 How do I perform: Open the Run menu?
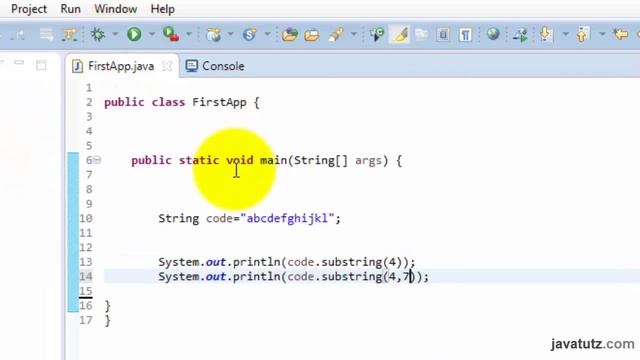coord(70,9)
